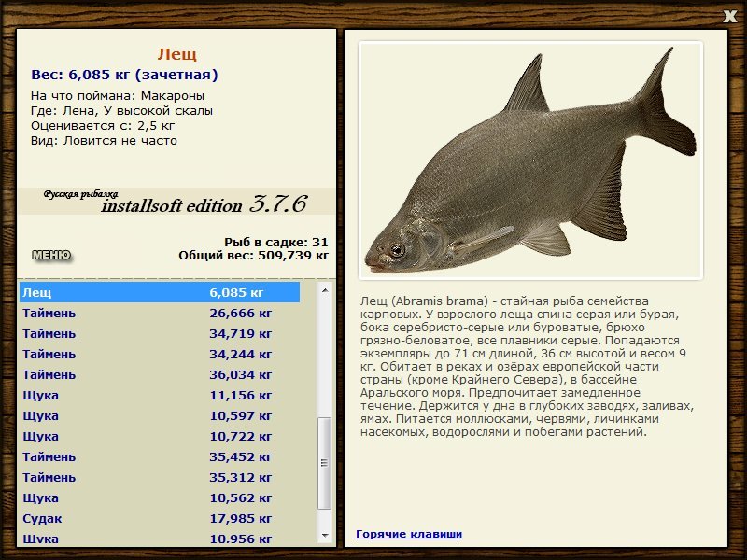The width and height of the screenshot is (747, 560).
Task: Select the Таймень 35,312 кг entry
Action: coord(160,477)
